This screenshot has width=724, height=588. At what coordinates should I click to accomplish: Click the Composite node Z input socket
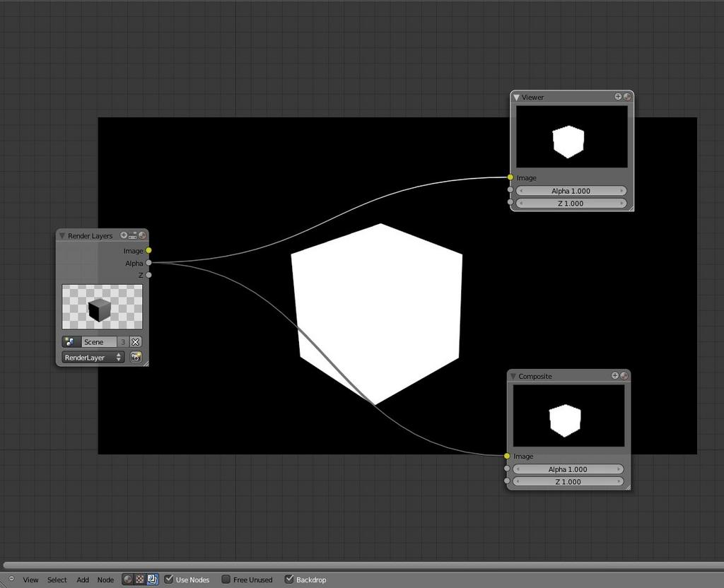[507, 481]
